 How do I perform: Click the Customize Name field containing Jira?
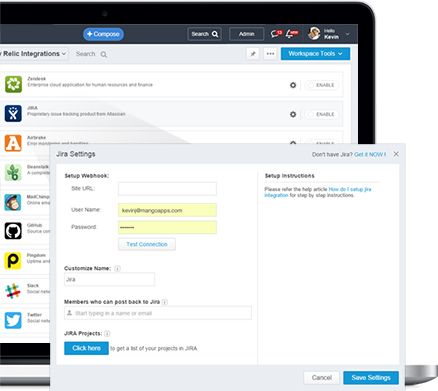point(109,279)
